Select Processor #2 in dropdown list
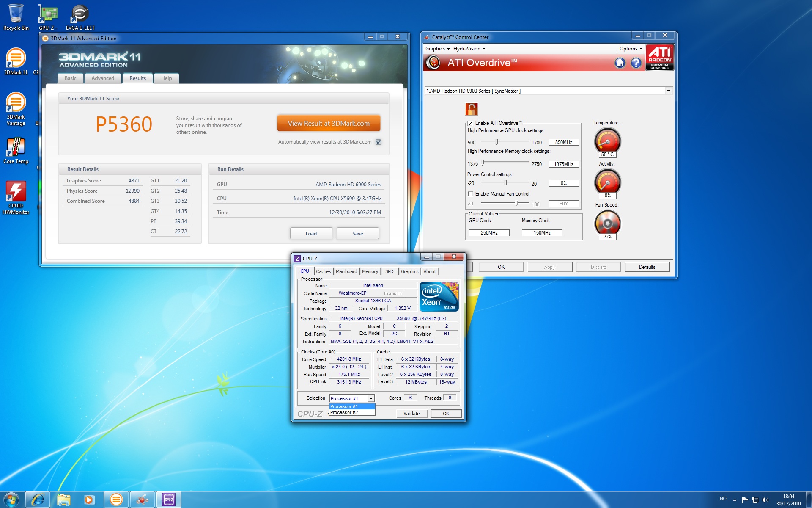The width and height of the screenshot is (812, 508). (352, 412)
